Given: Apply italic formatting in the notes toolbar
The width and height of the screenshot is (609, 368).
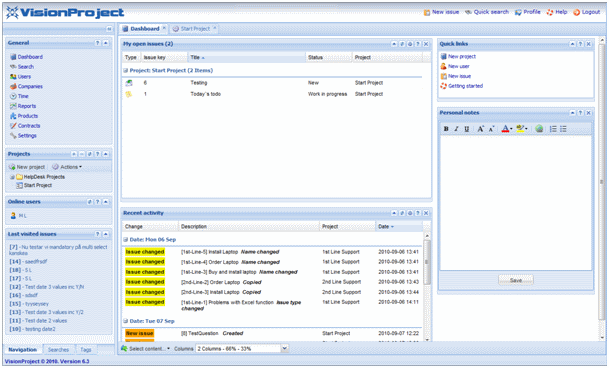Looking at the screenshot, I should click(456, 129).
